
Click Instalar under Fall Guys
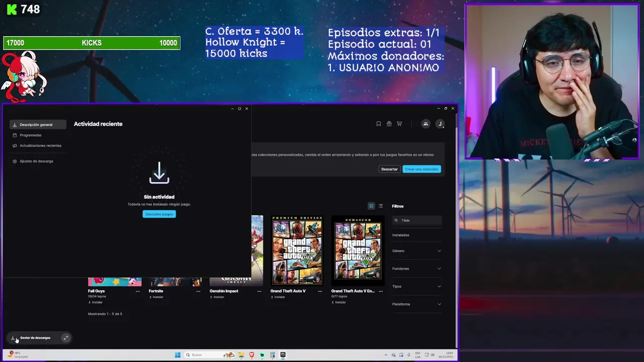click(96, 302)
